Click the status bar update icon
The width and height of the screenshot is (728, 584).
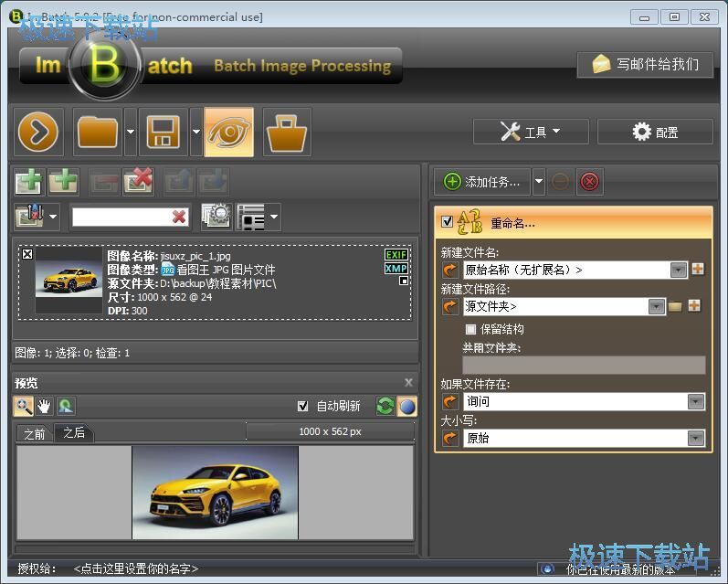(547, 568)
